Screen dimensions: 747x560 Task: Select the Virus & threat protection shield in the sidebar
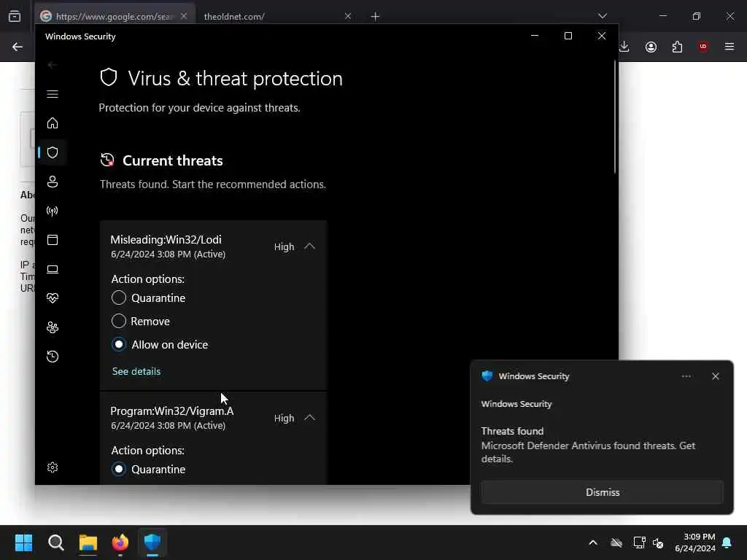click(x=53, y=152)
